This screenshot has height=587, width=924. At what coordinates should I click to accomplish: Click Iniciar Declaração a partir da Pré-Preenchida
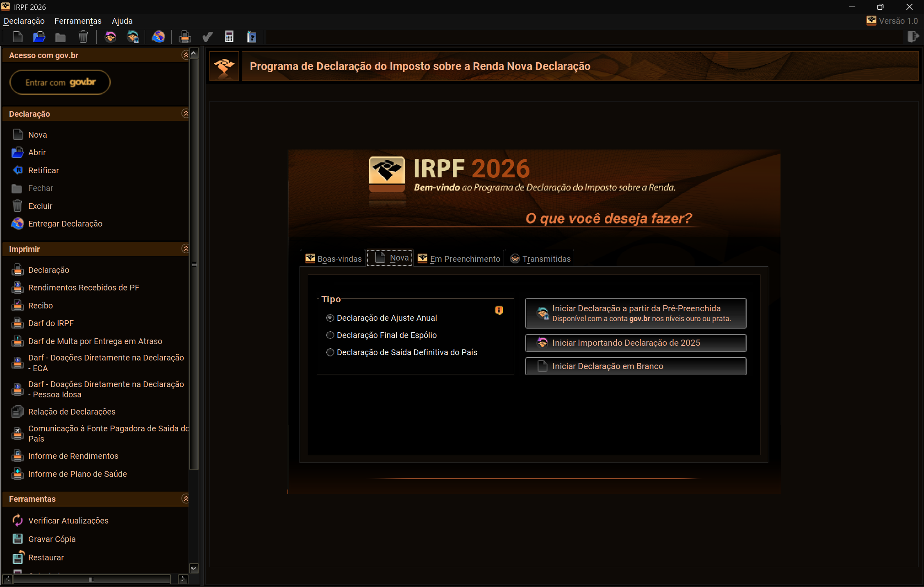click(636, 313)
